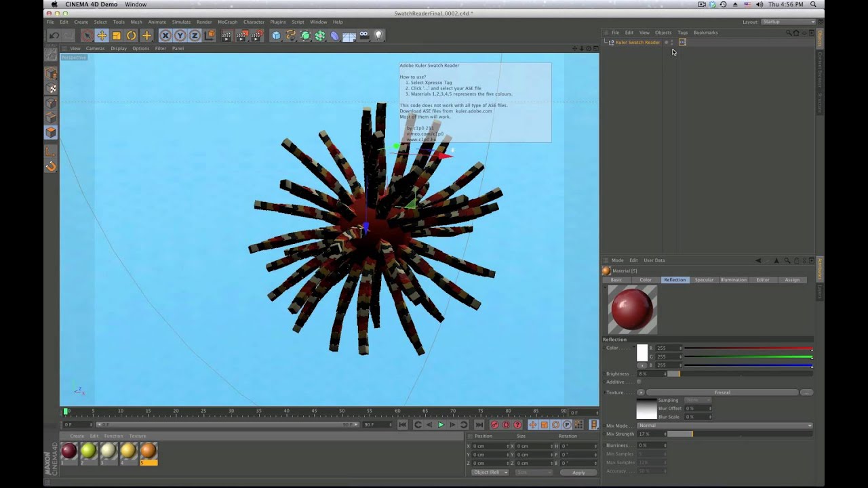This screenshot has height=488, width=868.
Task: Click the white Reflection color swatch
Action: click(642, 352)
